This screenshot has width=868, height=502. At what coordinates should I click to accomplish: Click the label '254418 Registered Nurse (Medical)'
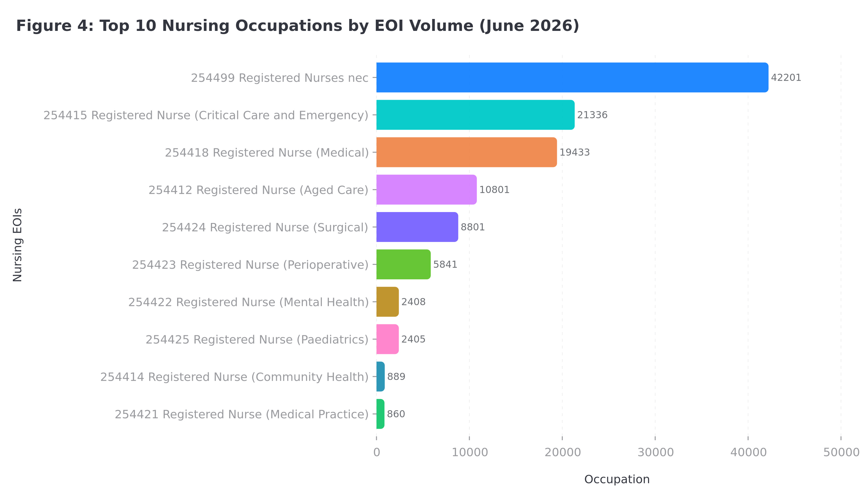pyautogui.click(x=267, y=153)
